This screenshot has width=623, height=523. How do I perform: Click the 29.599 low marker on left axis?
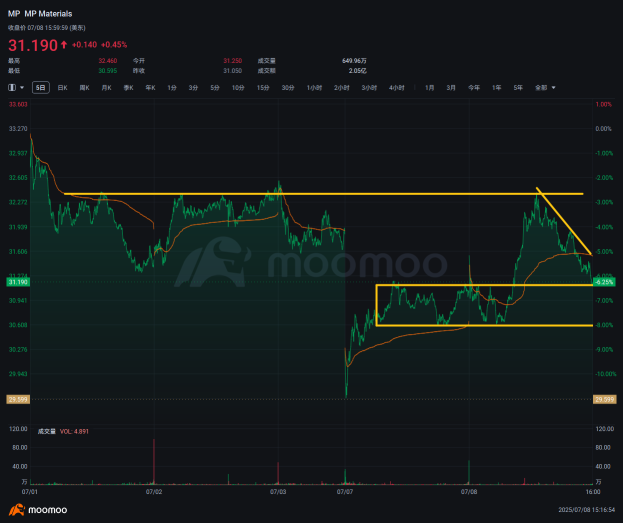point(18,399)
